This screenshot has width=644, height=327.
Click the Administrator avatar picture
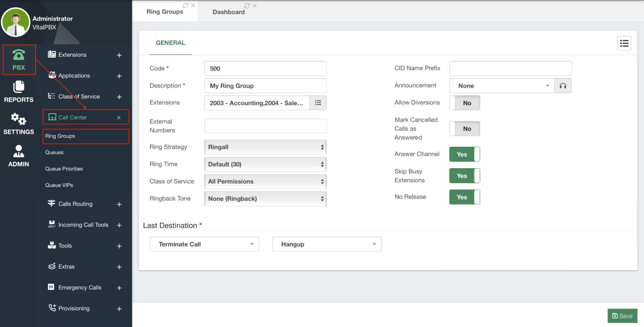point(16,22)
